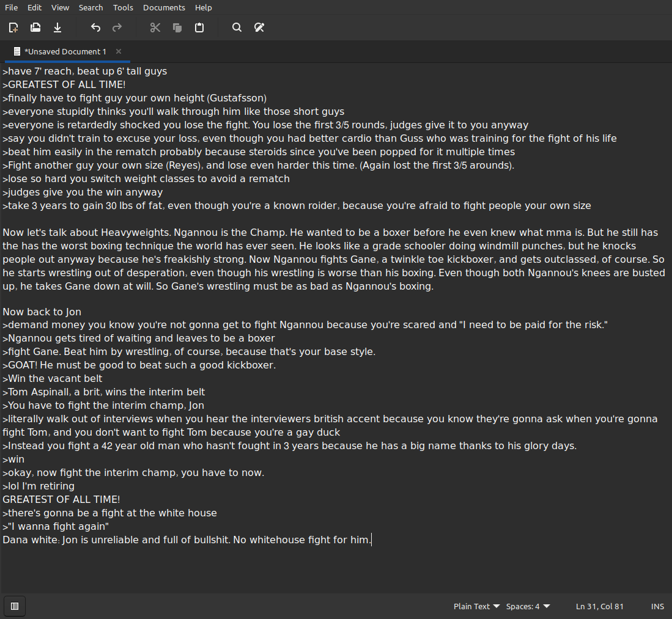Click line '>GOAT! He must be good'
Screen dimensions: 672x619
139,365
